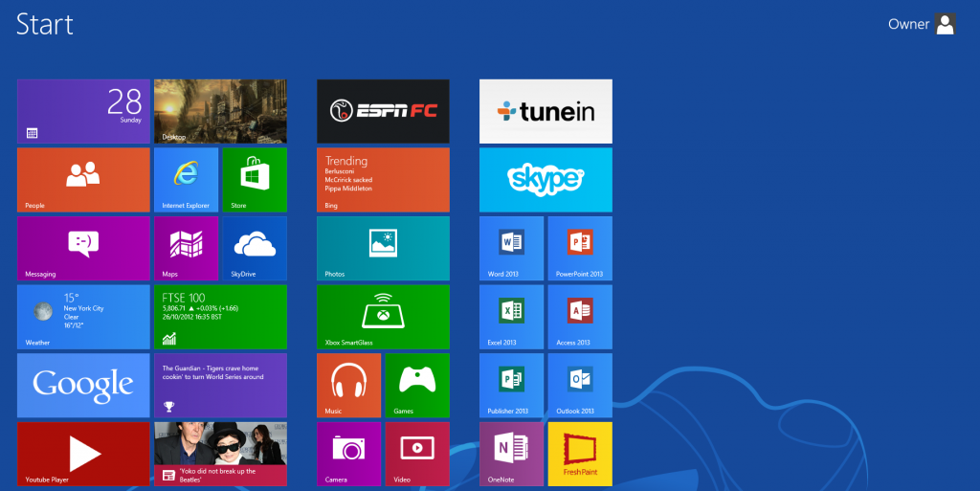Launch Excel 2013
Screen dimensions: 980x491
point(511,316)
